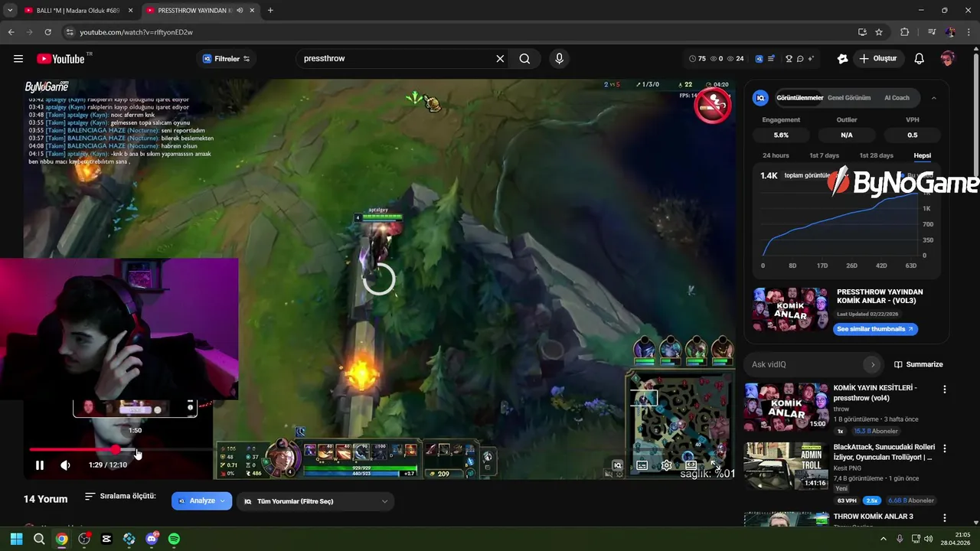The width and height of the screenshot is (980, 551).
Task: Open a new browser tab
Action: click(x=270, y=11)
